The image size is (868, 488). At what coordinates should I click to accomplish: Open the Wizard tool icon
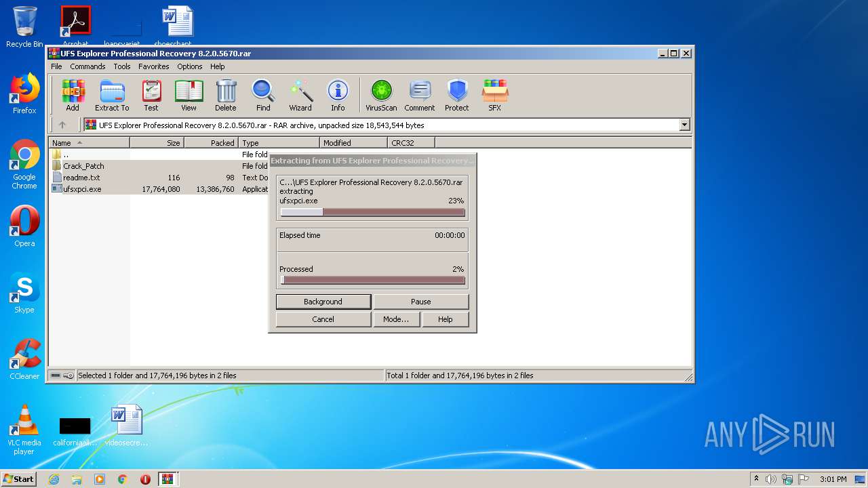(300, 95)
